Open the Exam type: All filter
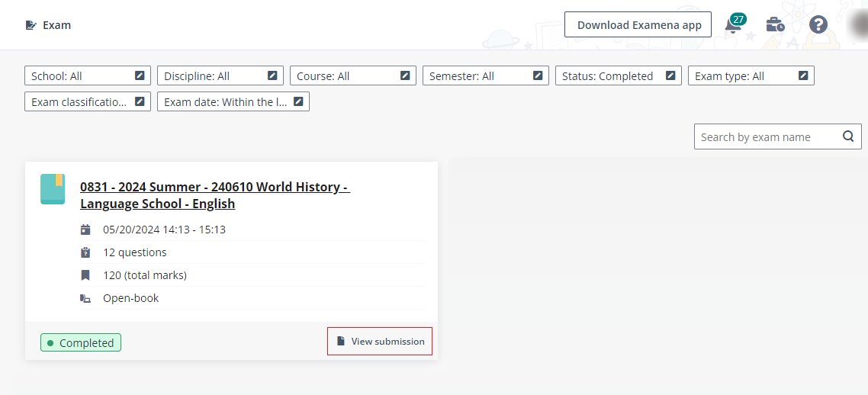The height and width of the screenshot is (395, 868). (x=751, y=75)
